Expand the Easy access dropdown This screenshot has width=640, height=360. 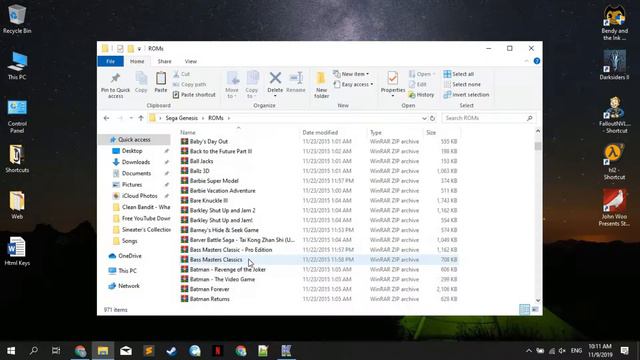click(354, 84)
